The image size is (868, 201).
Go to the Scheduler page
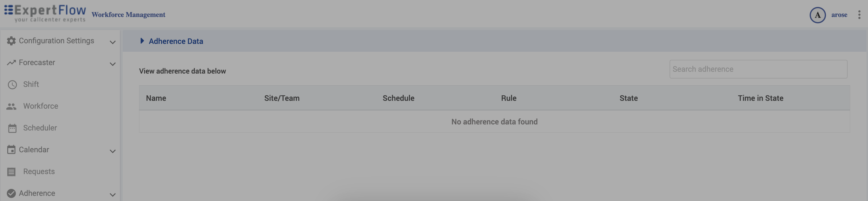click(40, 128)
